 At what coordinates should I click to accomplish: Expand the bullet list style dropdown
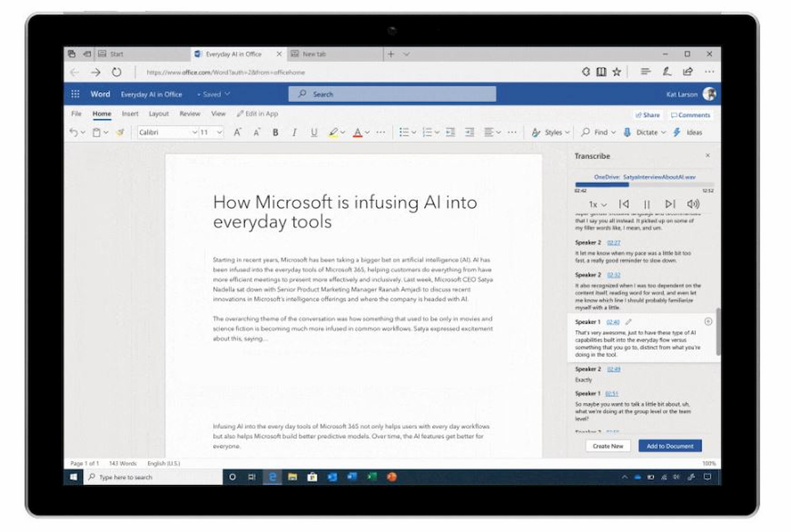pyautogui.click(x=413, y=132)
